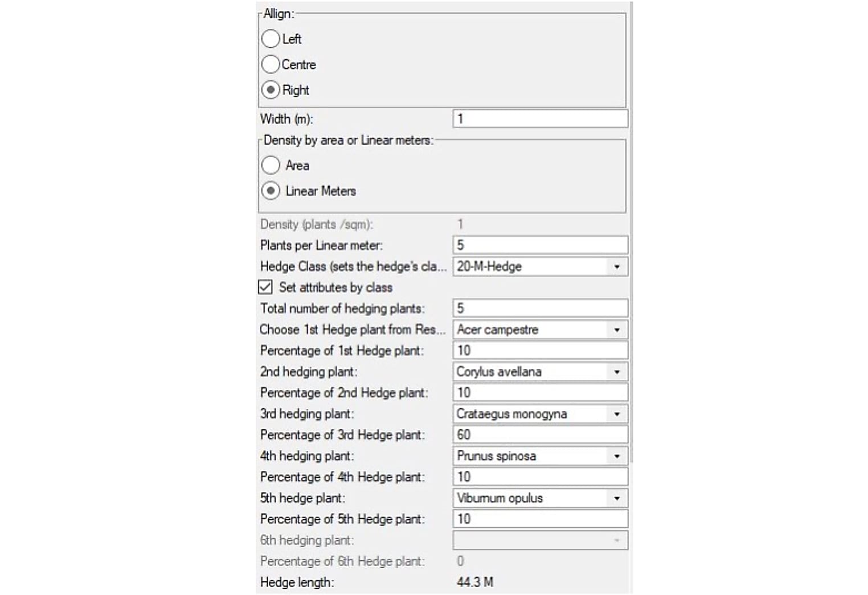This screenshot has width=868, height=595.
Task: Open 5th hedge plant dropdown Viburnum opulus
Action: coord(540,498)
